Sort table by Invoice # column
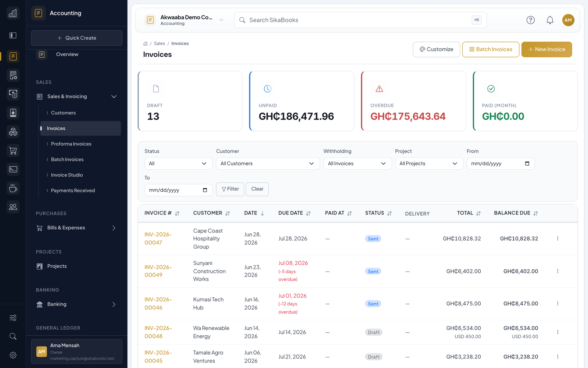Viewport: 588px width, 368px height. pos(162,213)
